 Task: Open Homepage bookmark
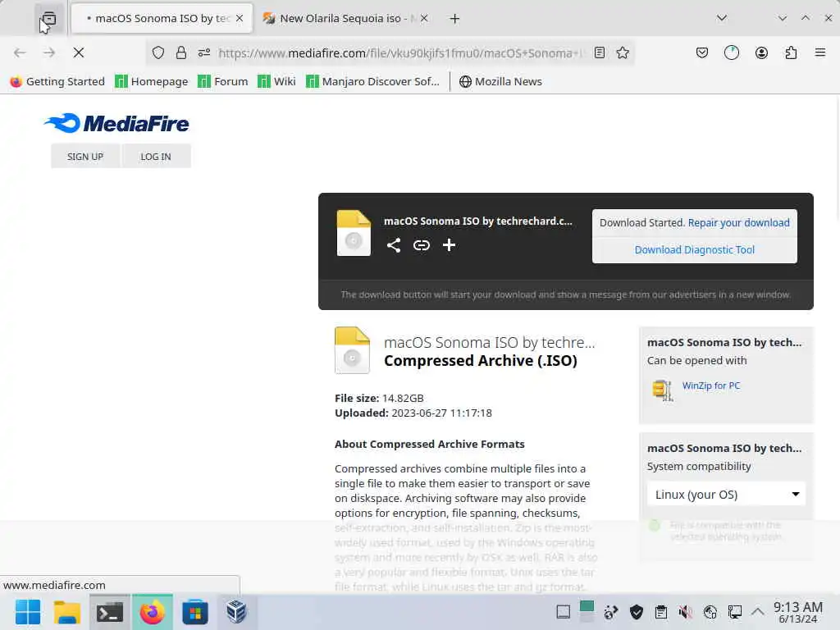click(x=152, y=81)
